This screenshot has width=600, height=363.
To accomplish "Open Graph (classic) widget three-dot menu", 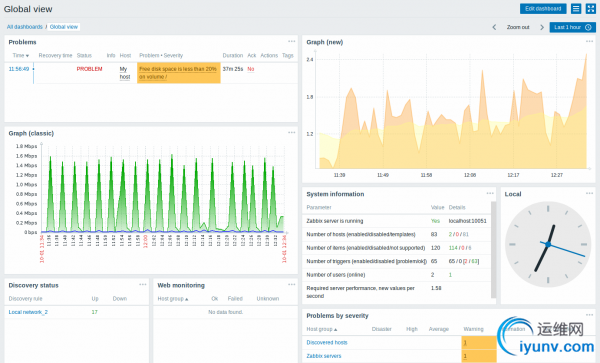I will [292, 133].
